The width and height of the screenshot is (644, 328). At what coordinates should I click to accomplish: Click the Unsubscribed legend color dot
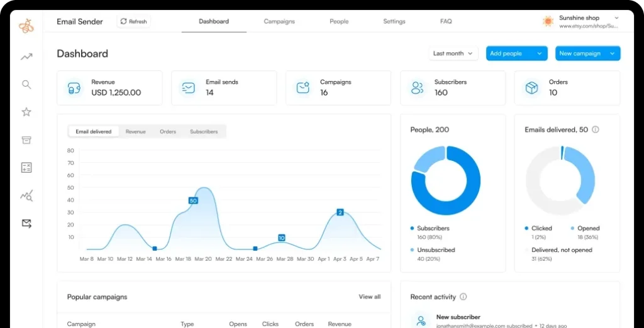pyautogui.click(x=412, y=250)
